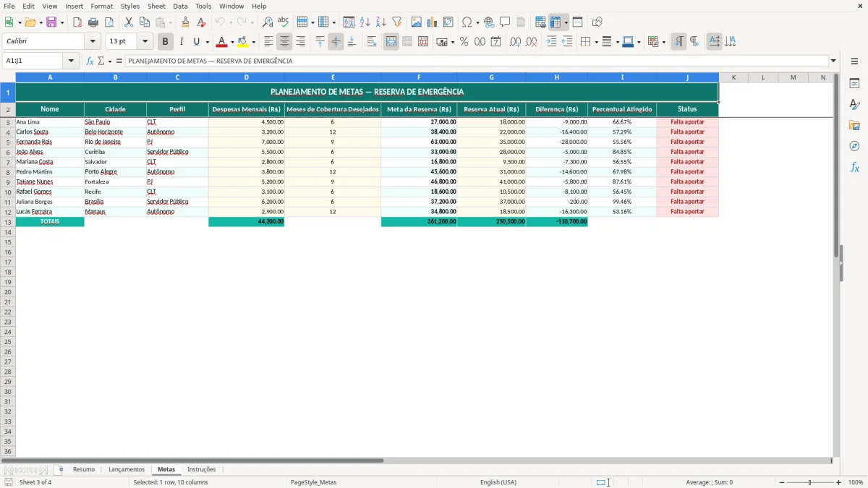Open the Navigator sidebar compass icon
Viewport: 868px width, 488px height.
pyautogui.click(x=854, y=146)
